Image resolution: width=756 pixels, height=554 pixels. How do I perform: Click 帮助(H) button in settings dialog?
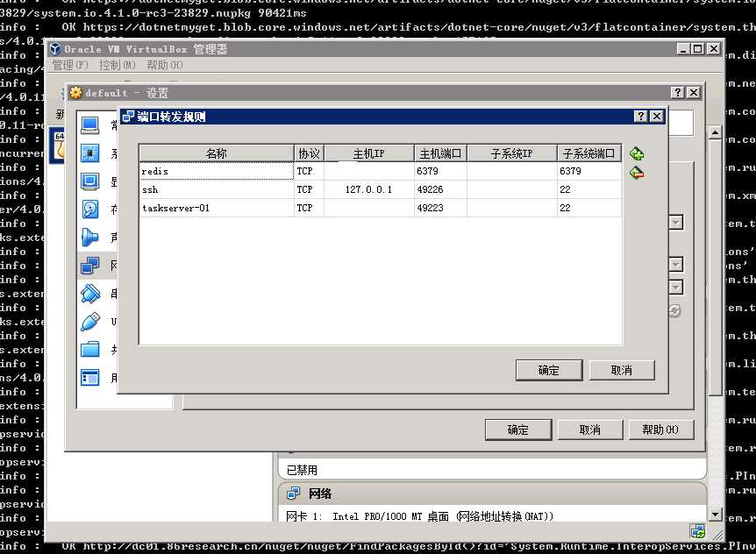click(x=661, y=430)
